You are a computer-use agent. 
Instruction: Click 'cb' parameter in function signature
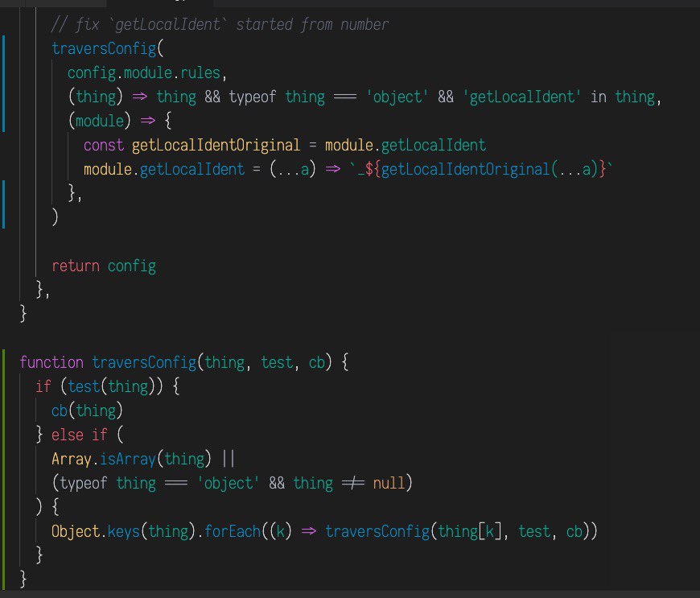pyautogui.click(x=317, y=362)
